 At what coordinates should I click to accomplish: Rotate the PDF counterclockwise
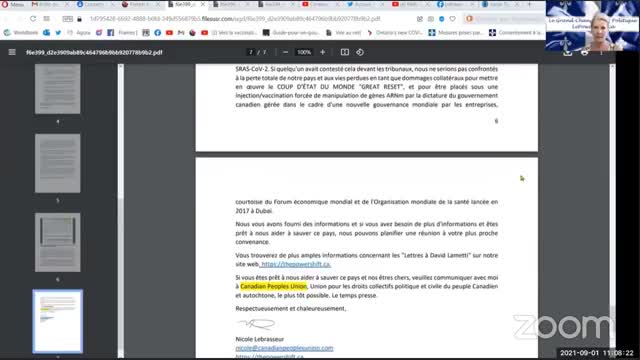tap(360, 52)
